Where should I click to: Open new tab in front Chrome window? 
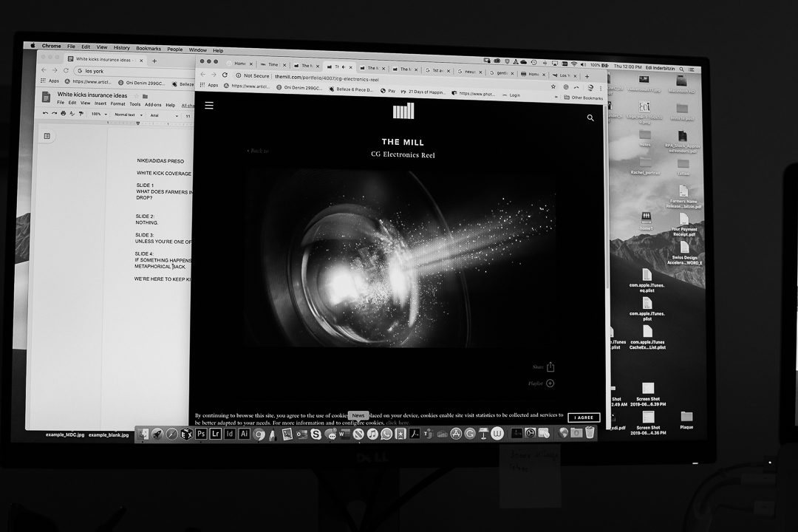(x=587, y=76)
